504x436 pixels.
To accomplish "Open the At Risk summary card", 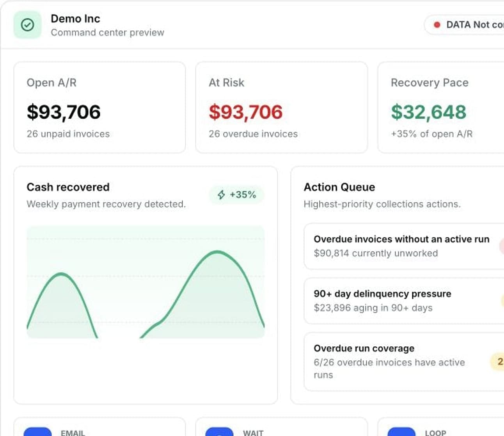I will click(281, 107).
